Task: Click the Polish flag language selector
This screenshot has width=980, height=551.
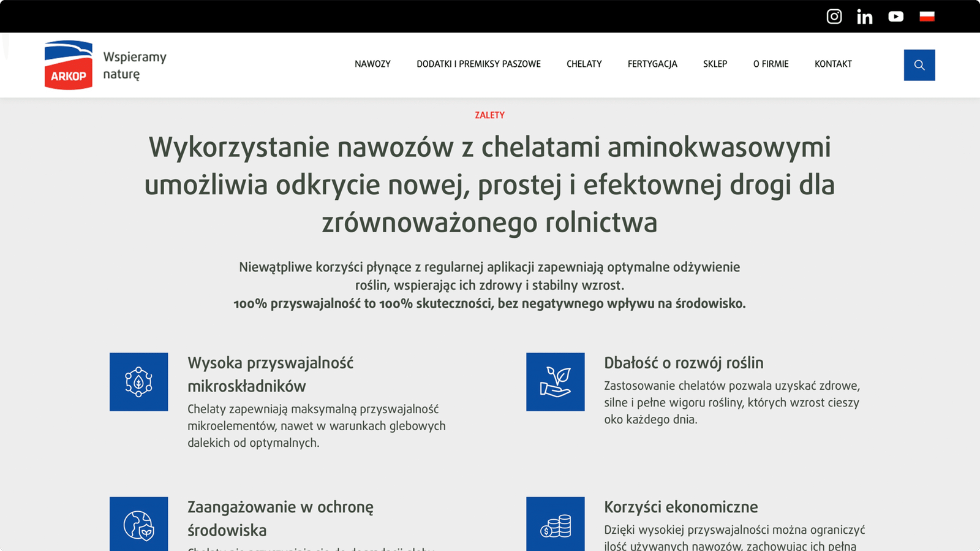Action: [927, 17]
